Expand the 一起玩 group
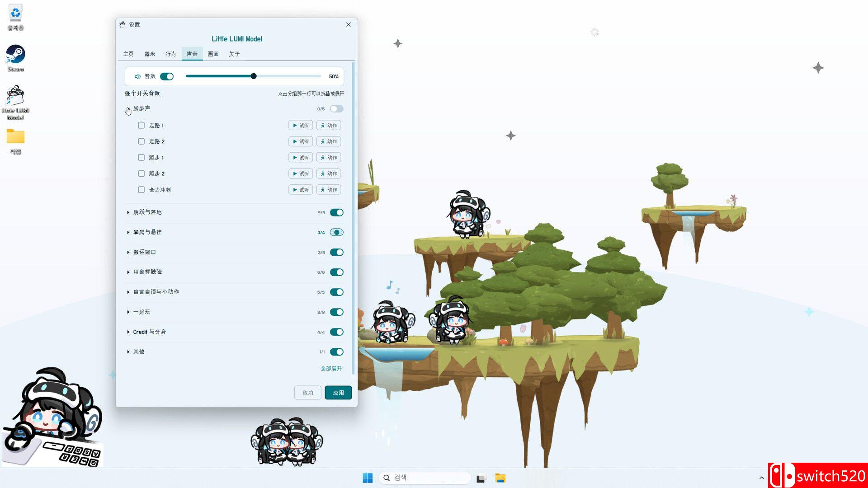 [x=128, y=312]
